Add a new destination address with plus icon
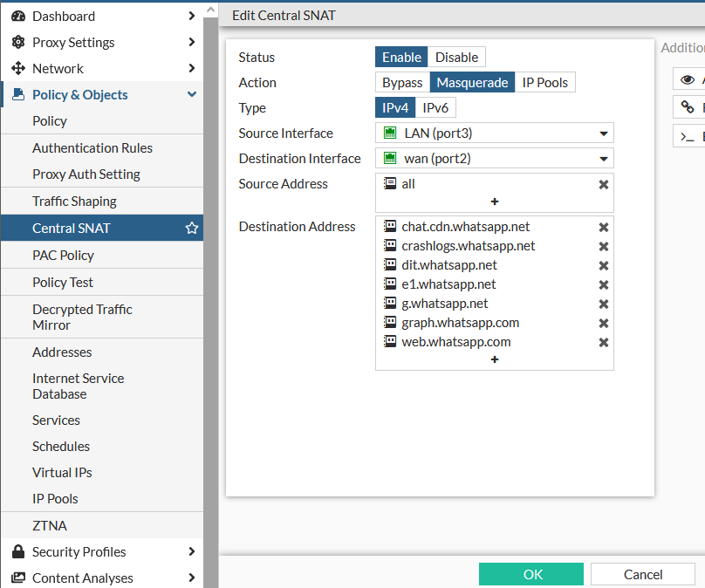This screenshot has width=705, height=588. pos(495,359)
